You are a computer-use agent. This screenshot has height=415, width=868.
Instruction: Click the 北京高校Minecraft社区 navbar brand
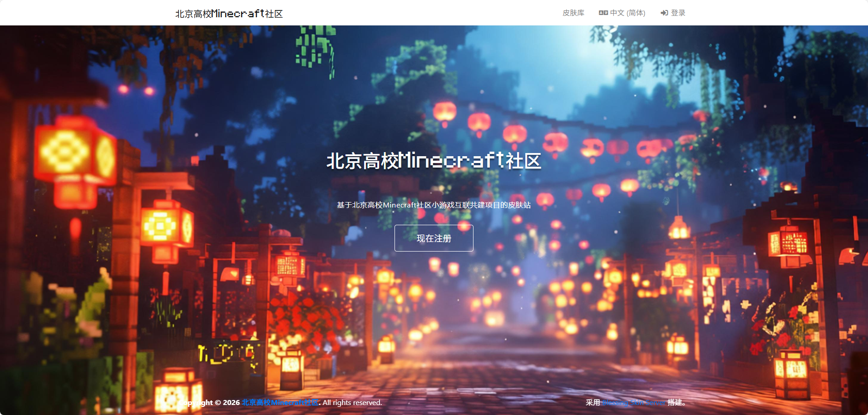[229, 14]
